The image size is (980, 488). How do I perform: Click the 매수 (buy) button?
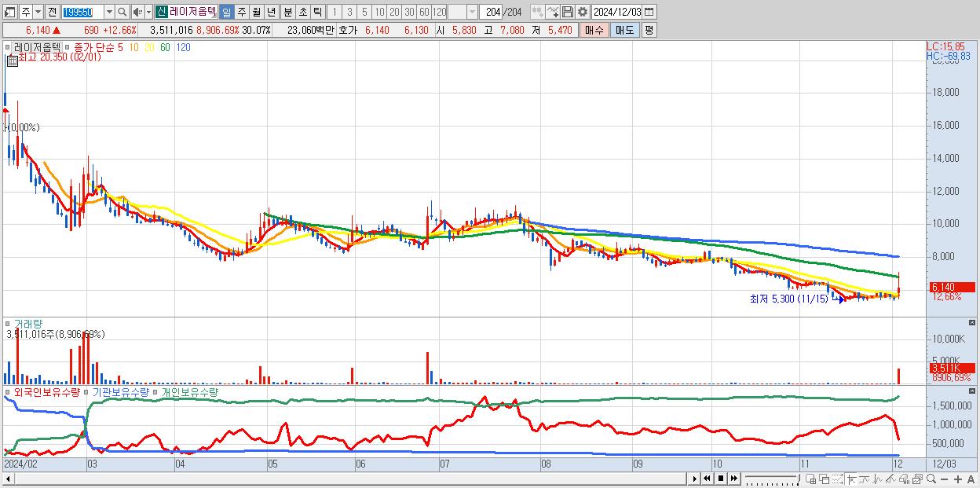click(x=594, y=30)
